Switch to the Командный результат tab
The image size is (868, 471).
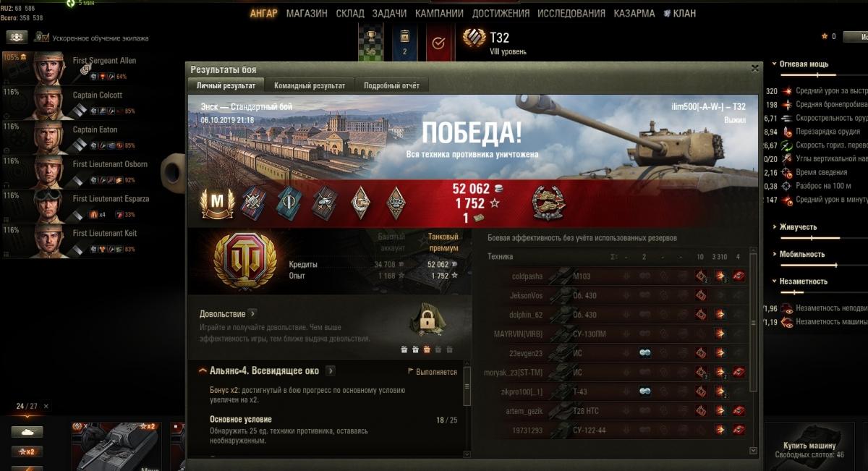(x=310, y=85)
